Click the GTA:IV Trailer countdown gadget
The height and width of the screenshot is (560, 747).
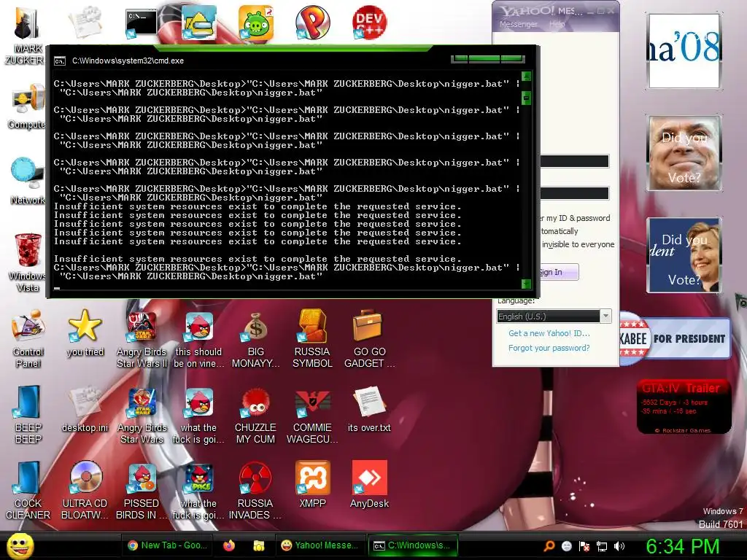(x=684, y=407)
